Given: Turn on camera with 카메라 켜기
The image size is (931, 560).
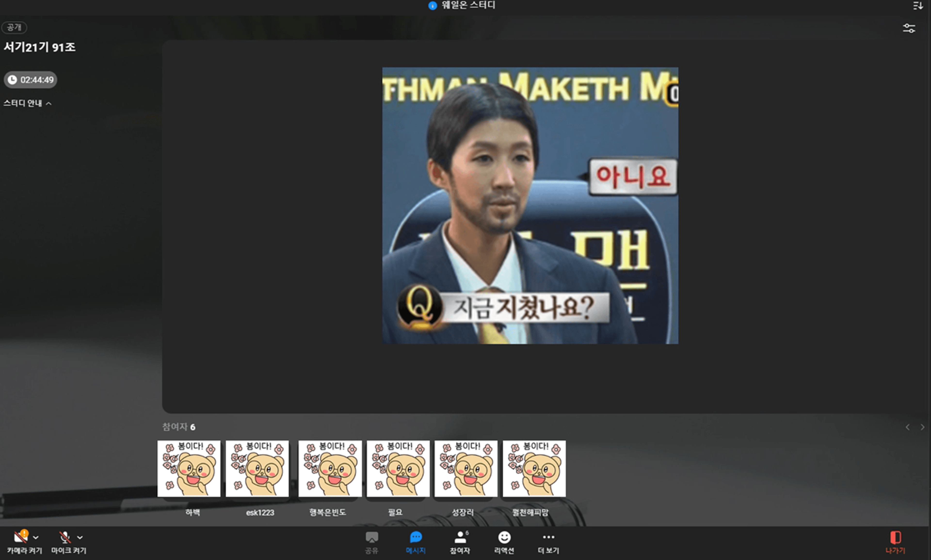Looking at the screenshot, I should 21,537.
